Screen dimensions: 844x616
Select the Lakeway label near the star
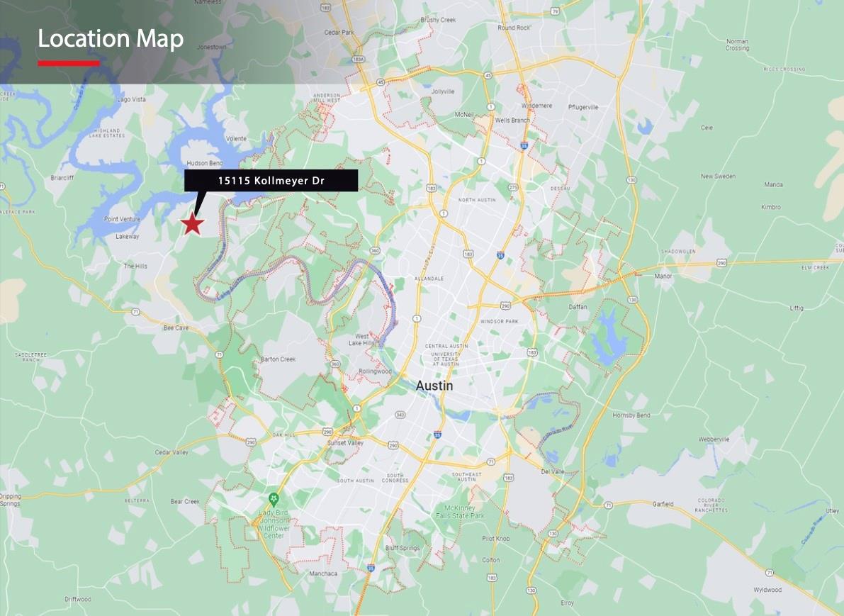pos(127,236)
